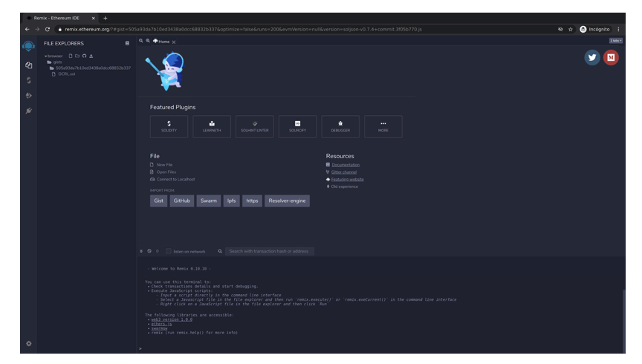Toggle terminal collapse double-chevron icon

(141, 251)
